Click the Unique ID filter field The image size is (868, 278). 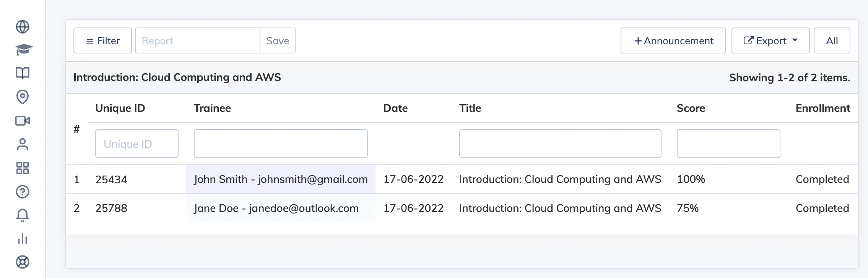137,144
